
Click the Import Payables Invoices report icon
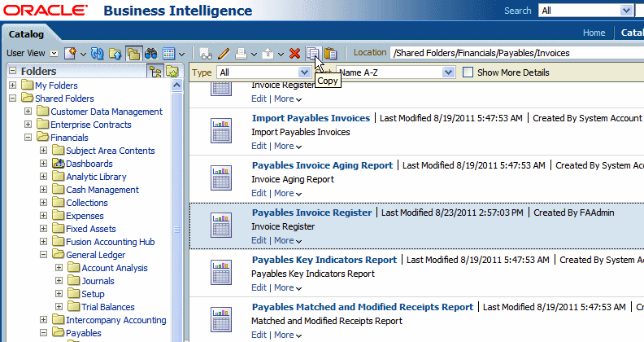(x=221, y=131)
